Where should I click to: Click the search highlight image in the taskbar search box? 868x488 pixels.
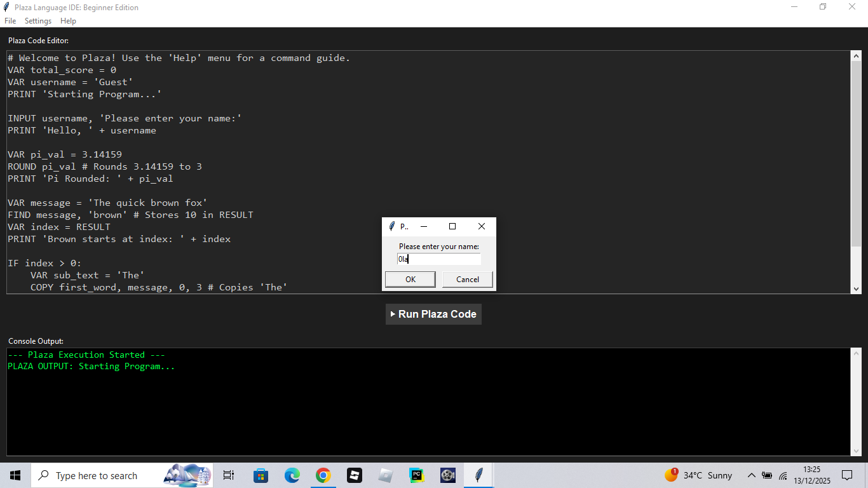187,475
